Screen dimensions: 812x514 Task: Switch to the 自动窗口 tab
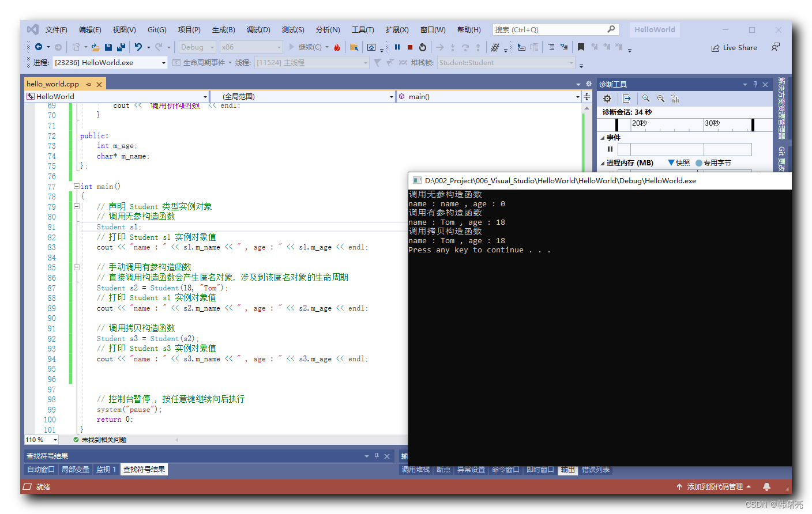point(40,470)
